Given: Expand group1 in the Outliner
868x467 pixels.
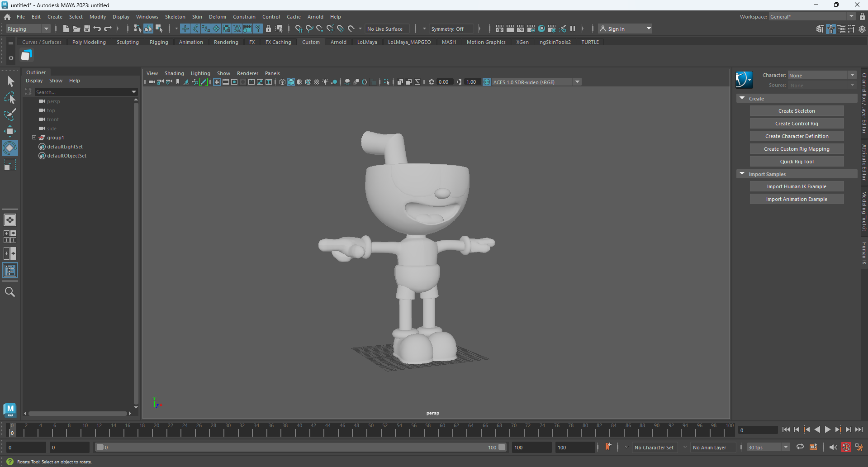Looking at the screenshot, I should (x=34, y=137).
